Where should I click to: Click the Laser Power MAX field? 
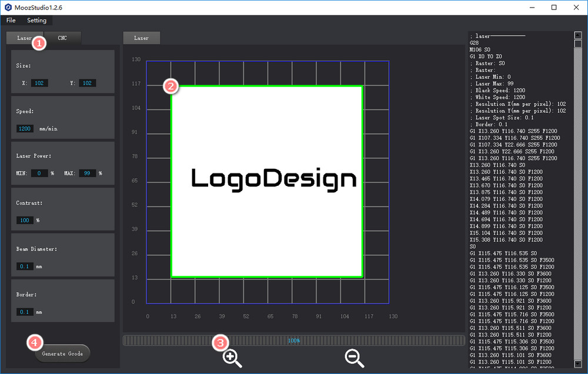[x=87, y=173]
